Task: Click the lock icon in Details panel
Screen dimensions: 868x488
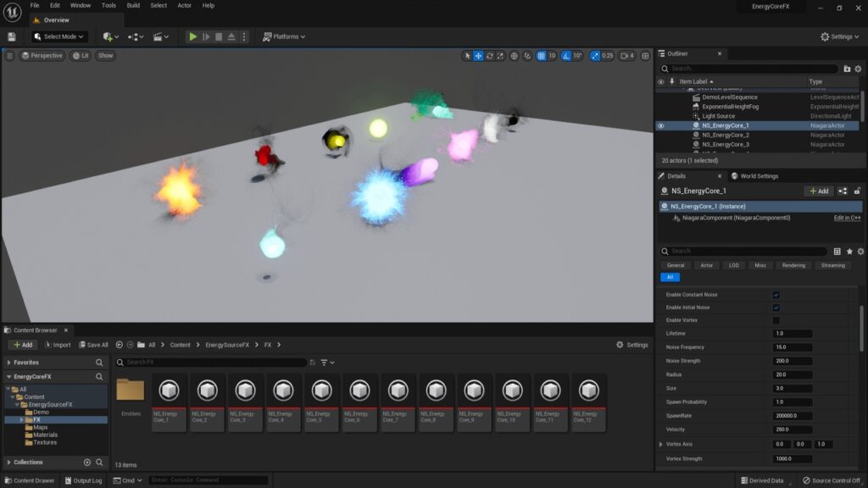Action: [x=858, y=191]
